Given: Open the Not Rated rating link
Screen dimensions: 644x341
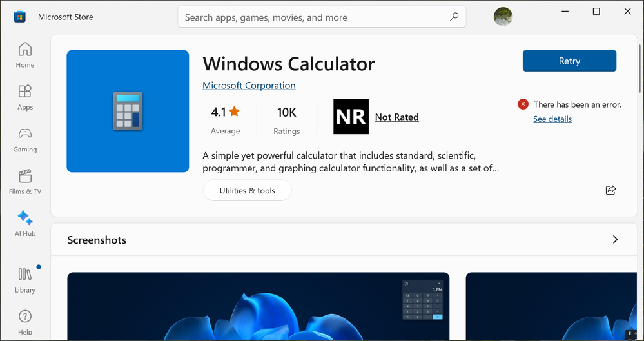Looking at the screenshot, I should tap(396, 117).
